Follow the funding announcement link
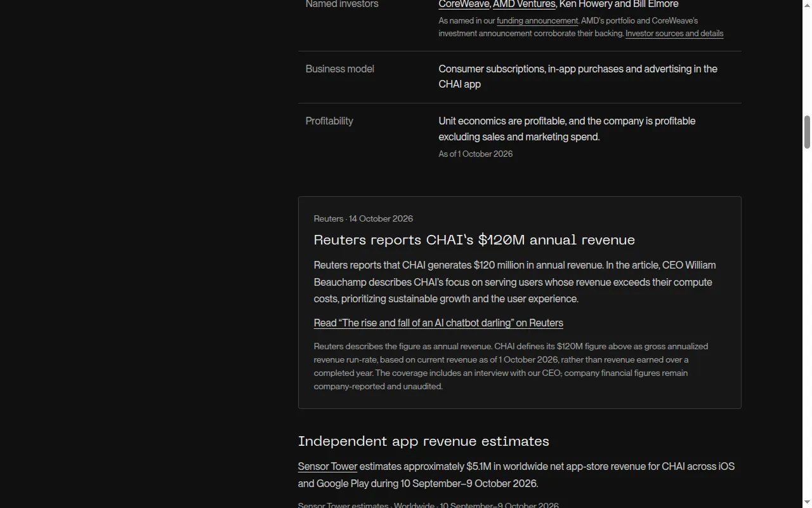 click(x=537, y=20)
